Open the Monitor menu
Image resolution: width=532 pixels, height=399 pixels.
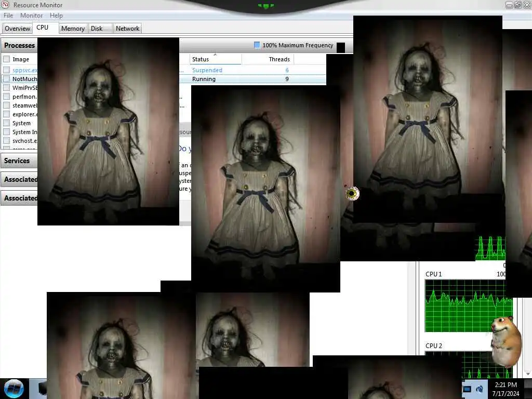click(31, 16)
